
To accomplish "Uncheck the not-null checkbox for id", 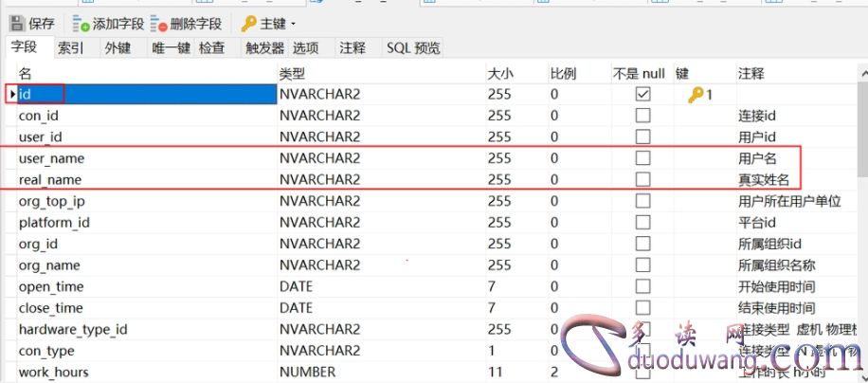I will (643, 95).
